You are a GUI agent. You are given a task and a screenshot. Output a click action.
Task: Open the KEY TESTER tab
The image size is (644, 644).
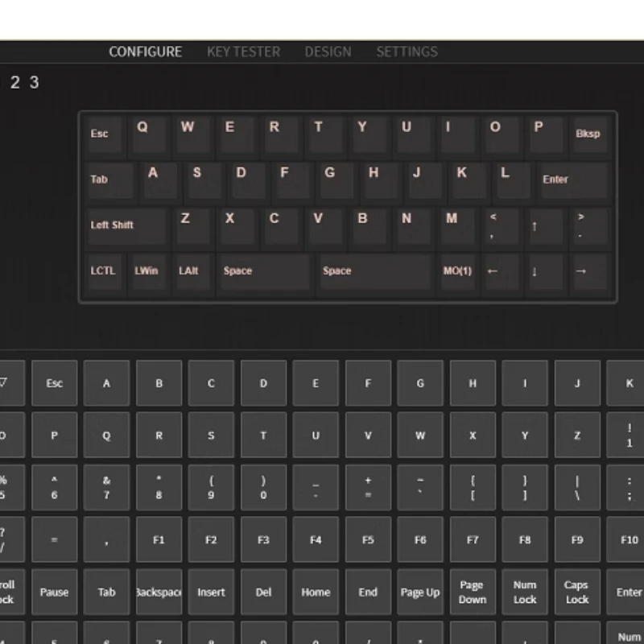click(244, 52)
